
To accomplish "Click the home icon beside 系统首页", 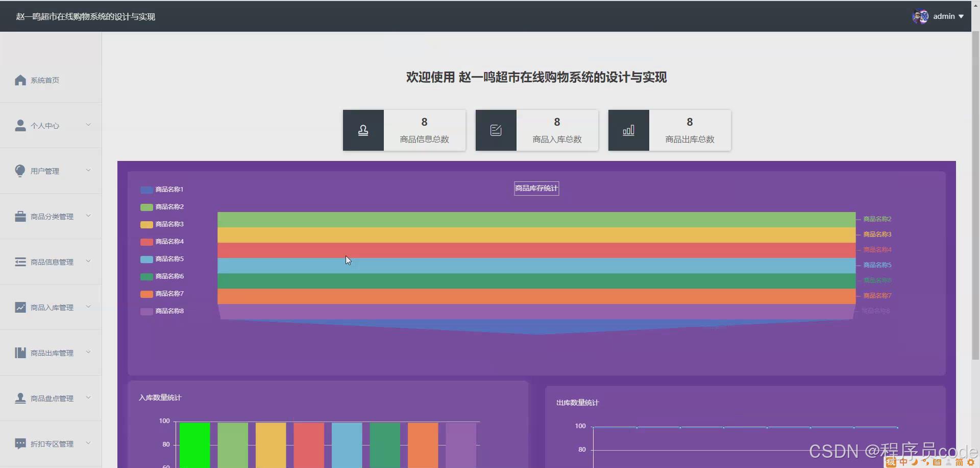I will click(x=20, y=80).
